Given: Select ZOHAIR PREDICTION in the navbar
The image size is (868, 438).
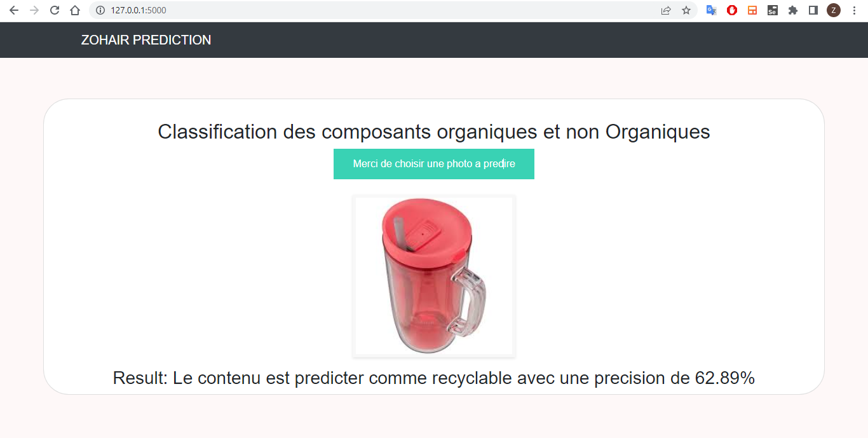Looking at the screenshot, I should coord(146,39).
